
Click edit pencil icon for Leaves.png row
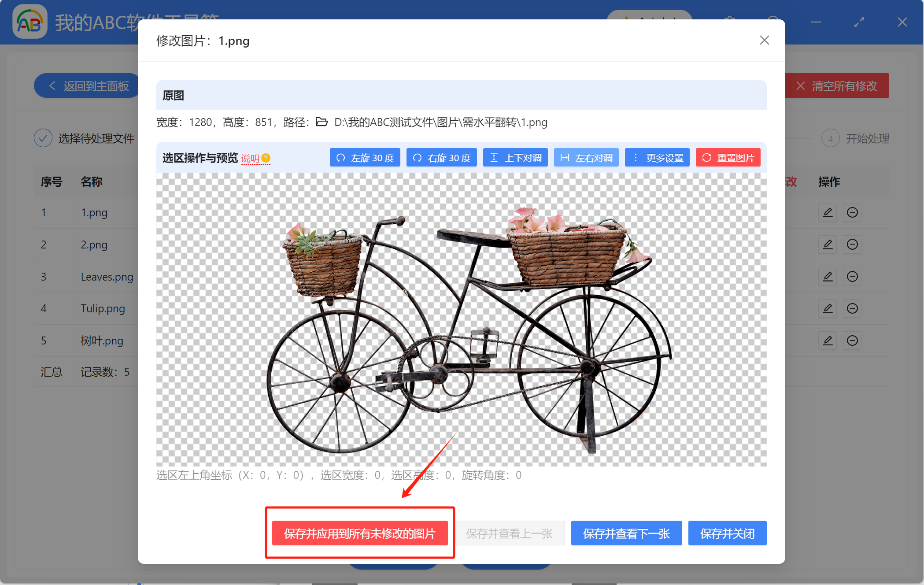(828, 277)
